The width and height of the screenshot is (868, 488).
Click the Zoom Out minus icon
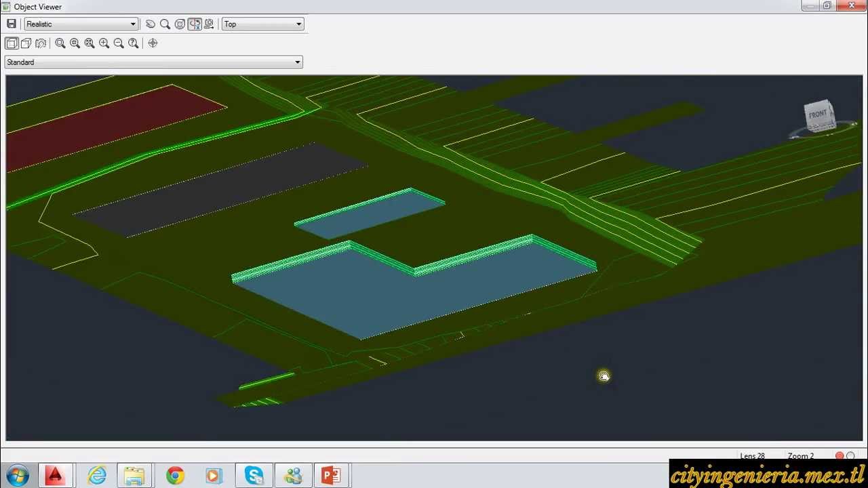click(x=119, y=43)
